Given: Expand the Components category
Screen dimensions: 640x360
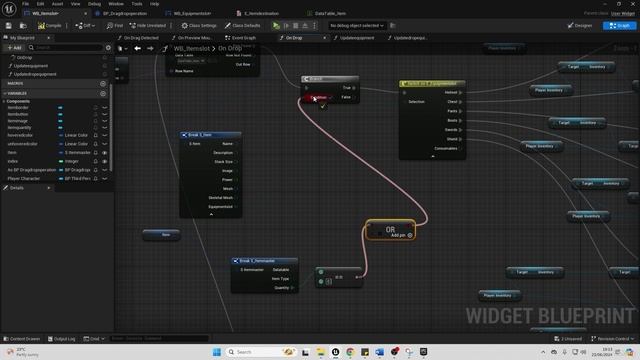Looking at the screenshot, I should (4, 101).
